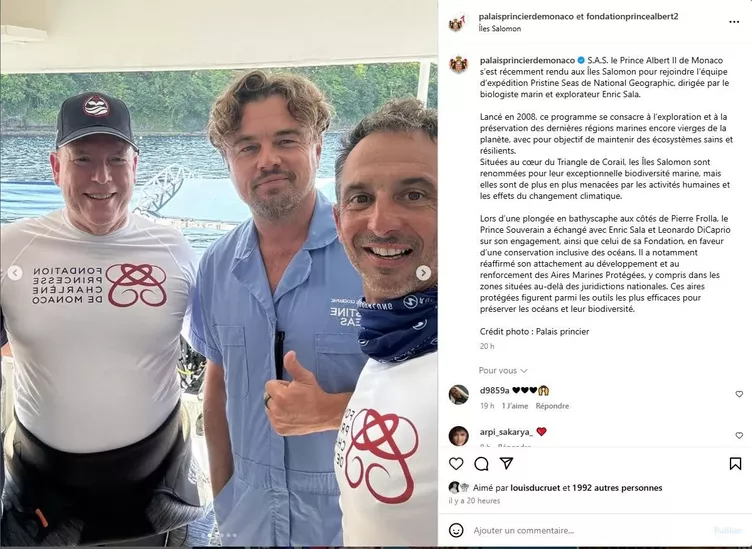Viewport: 752px width, 549px height.
Task: View louisducruet profile from the likes line
Action: 535,488
